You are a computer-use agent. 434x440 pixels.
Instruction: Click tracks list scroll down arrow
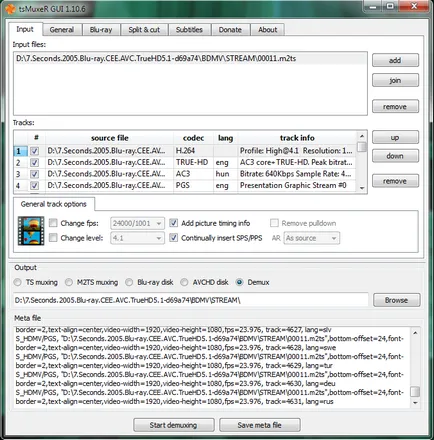(362, 188)
